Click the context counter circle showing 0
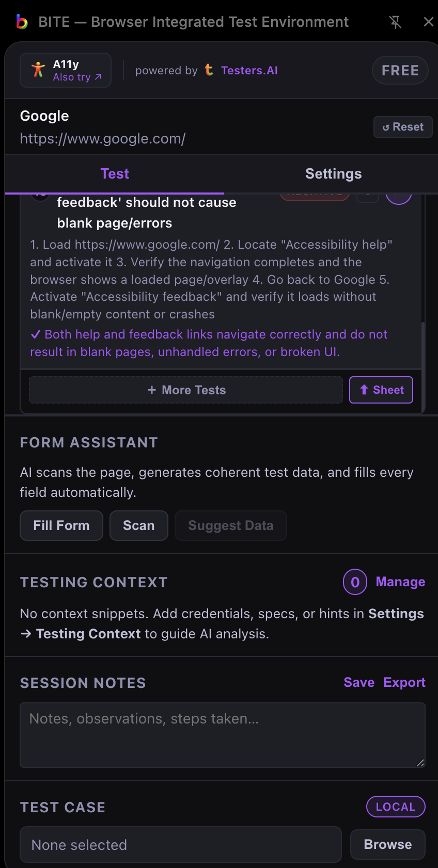 coord(354,582)
